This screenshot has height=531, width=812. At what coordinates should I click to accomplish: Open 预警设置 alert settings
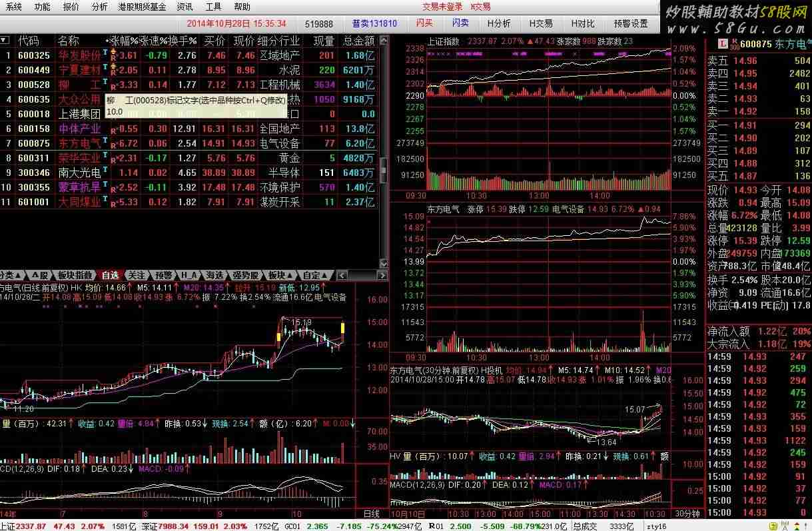631,23
